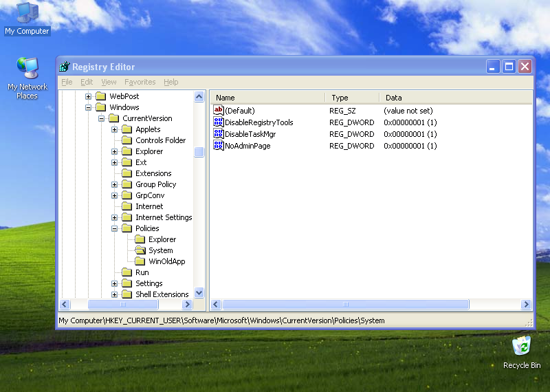Click the Extensions folder icon

[x=127, y=173]
